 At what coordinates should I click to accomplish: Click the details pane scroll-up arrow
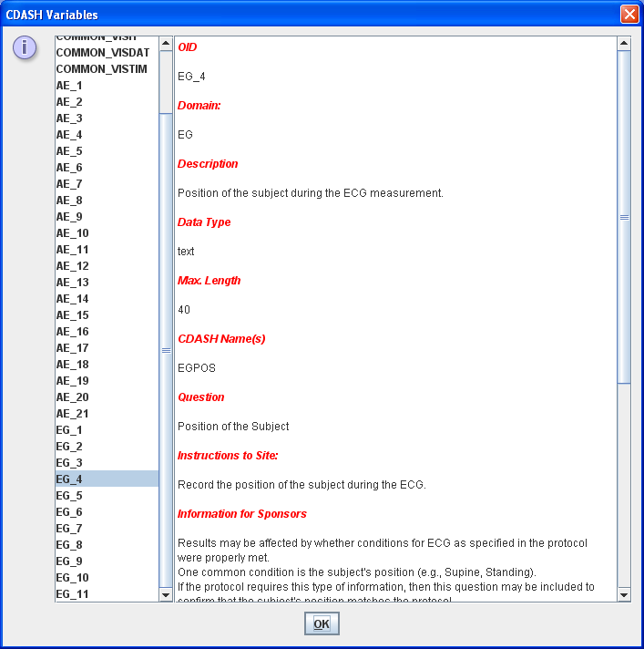click(x=624, y=43)
